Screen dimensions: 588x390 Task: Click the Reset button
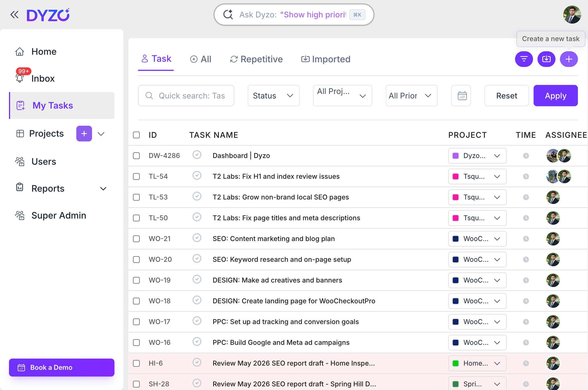tap(507, 96)
